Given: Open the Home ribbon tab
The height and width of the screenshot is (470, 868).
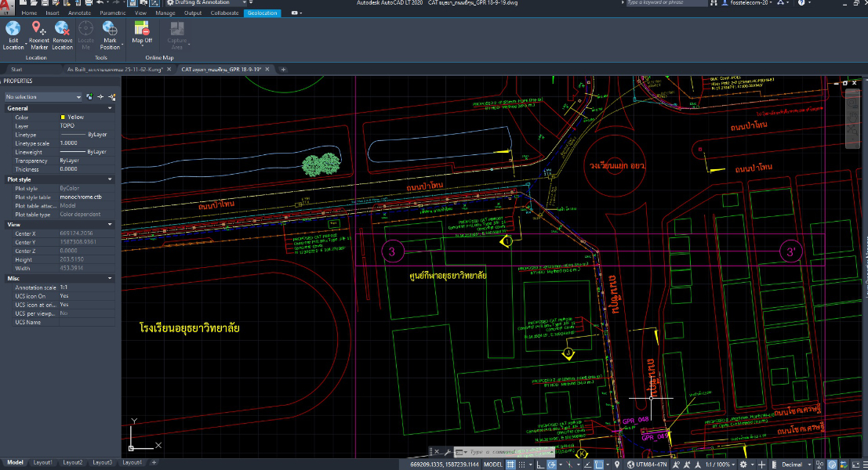Looking at the screenshot, I should (x=29, y=13).
